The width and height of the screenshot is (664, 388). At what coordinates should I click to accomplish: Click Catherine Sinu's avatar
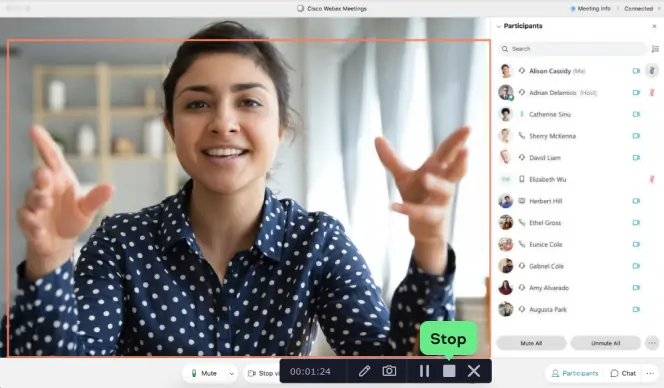(x=506, y=114)
